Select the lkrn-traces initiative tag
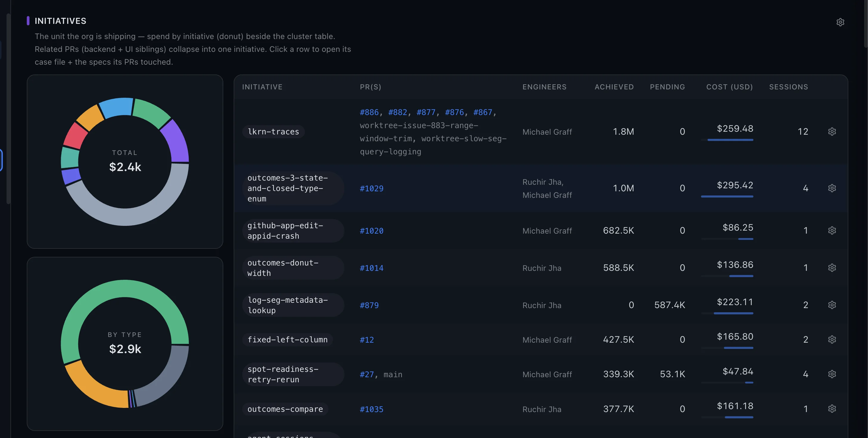This screenshot has height=438, width=868. (x=273, y=131)
